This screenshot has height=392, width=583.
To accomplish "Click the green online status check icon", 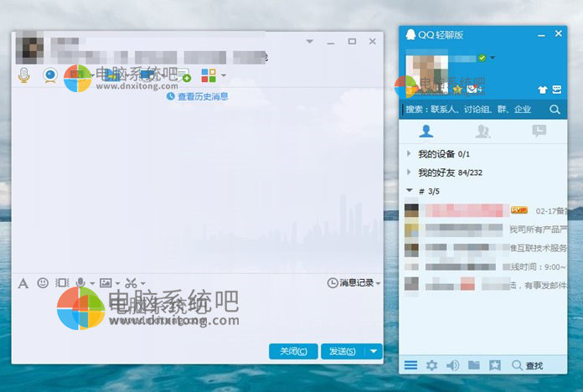I will 482,58.
